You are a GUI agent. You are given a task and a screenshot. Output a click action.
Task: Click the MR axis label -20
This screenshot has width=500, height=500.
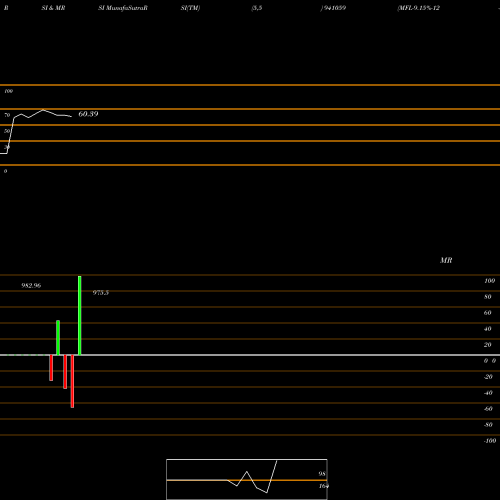pyautogui.click(x=488, y=377)
